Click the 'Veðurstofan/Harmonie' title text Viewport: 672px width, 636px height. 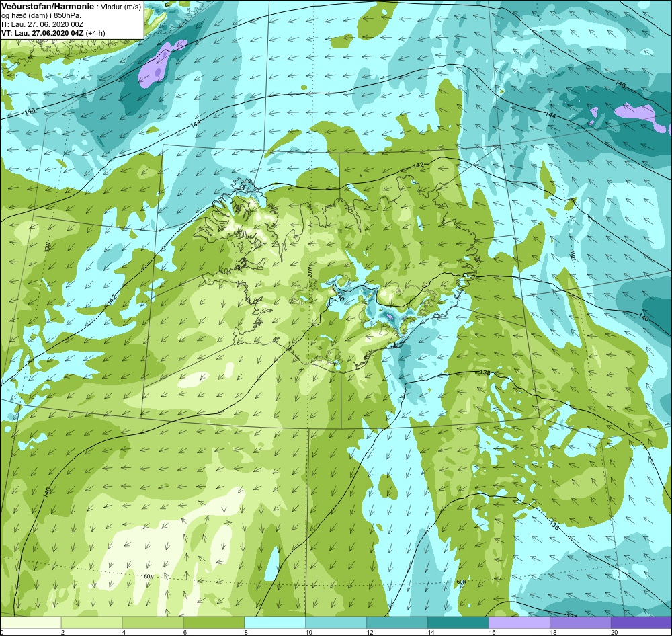pos(46,7)
